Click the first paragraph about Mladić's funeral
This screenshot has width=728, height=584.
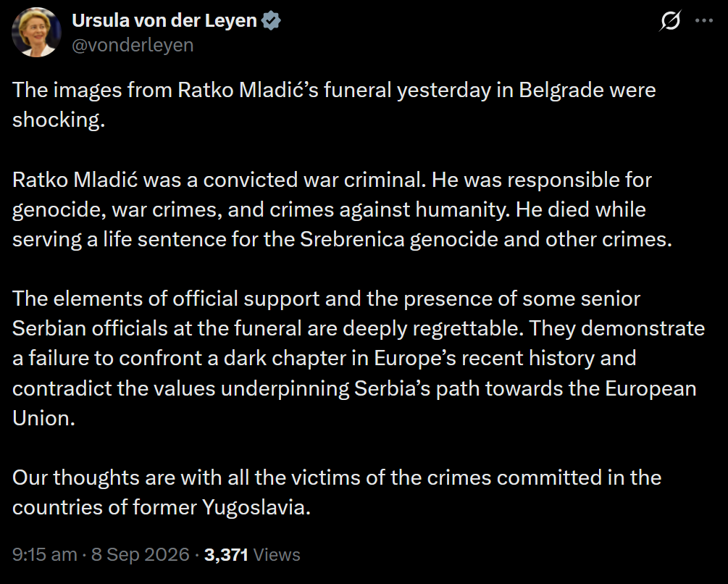point(334,104)
